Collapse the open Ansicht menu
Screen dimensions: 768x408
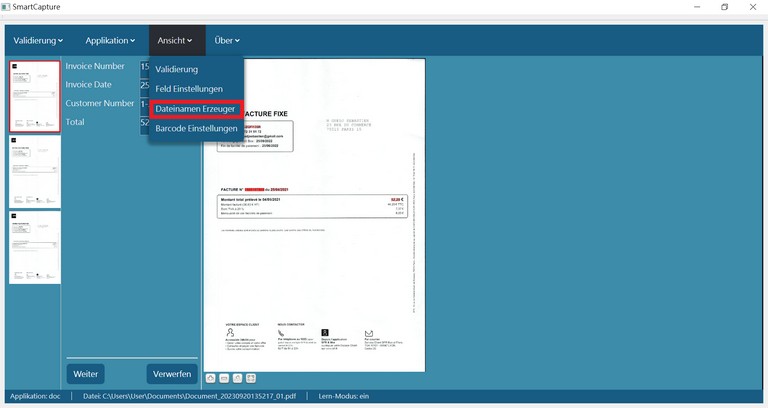pos(177,41)
